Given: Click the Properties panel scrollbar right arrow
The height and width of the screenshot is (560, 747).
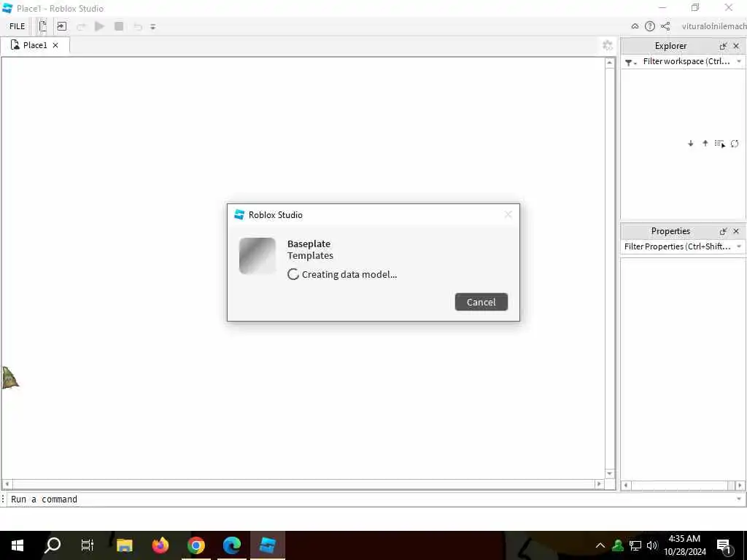Looking at the screenshot, I should click(x=740, y=486).
